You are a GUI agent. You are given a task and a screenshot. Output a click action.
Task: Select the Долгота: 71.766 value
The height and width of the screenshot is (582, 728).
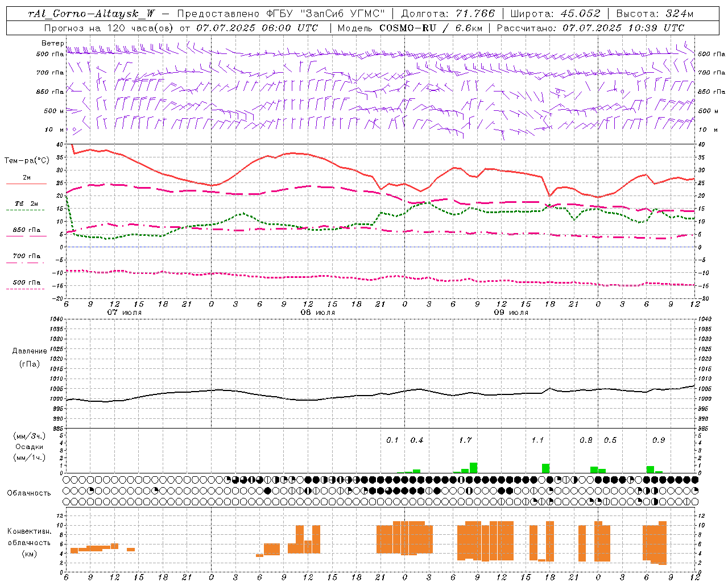pos(448,14)
